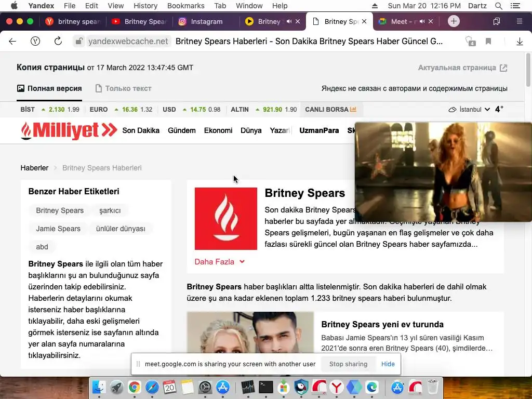Screen dimensions: 532x399
Task: Open System Preferences from the dock
Action: click(x=205, y=387)
